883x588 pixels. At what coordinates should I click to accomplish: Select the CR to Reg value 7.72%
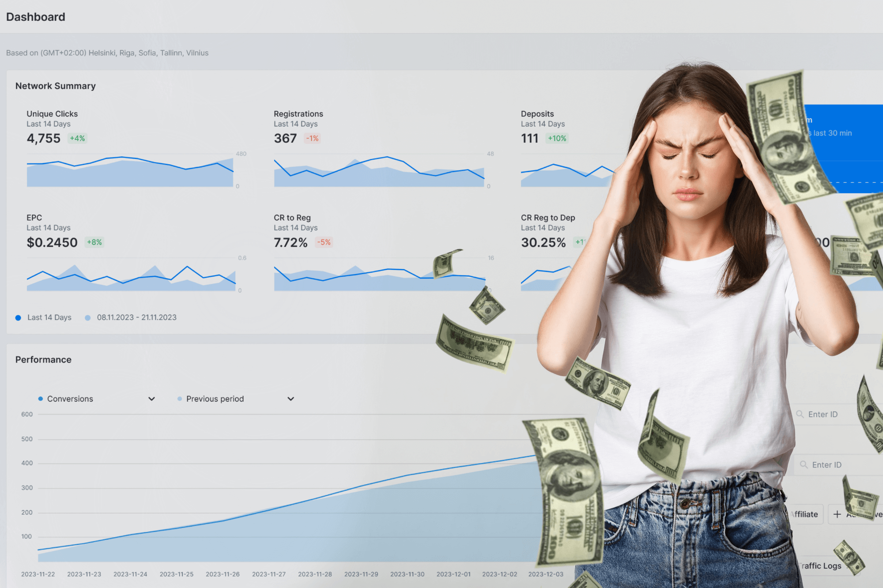coord(291,242)
